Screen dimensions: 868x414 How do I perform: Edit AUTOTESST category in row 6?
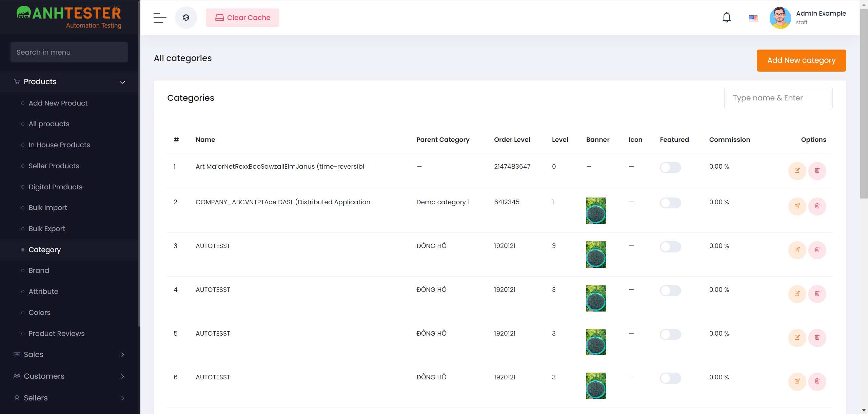797,381
